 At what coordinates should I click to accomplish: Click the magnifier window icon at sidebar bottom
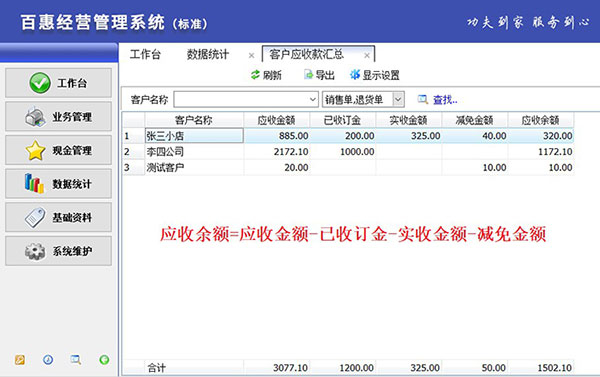coord(75,360)
